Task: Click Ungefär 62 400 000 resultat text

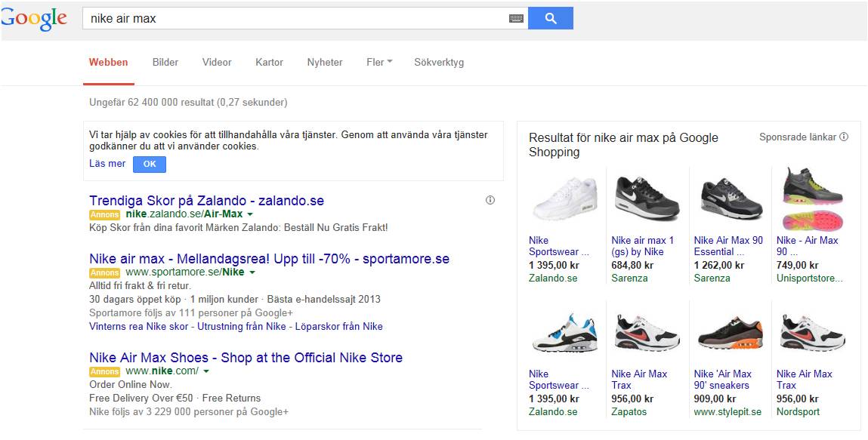Action: pyautogui.click(x=188, y=102)
